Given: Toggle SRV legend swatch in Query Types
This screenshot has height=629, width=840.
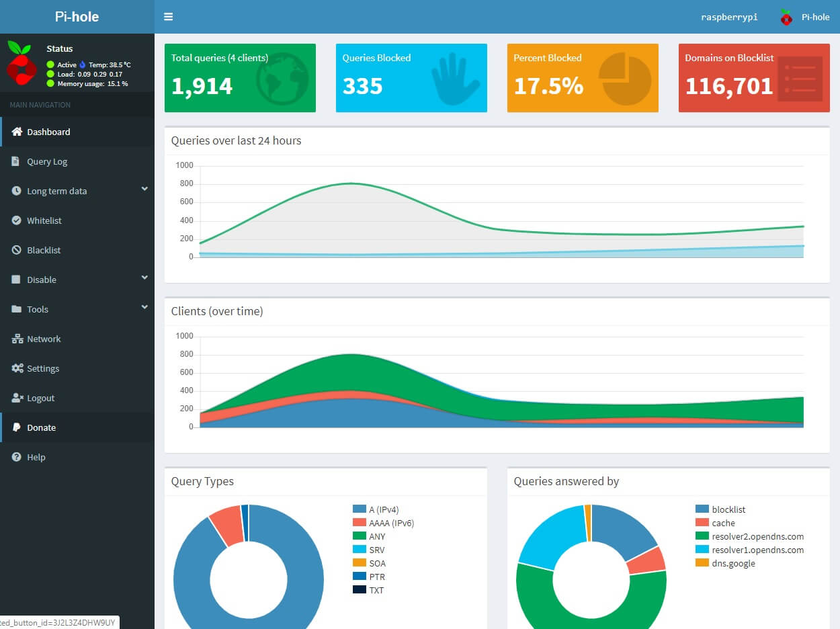Looking at the screenshot, I should [x=360, y=550].
